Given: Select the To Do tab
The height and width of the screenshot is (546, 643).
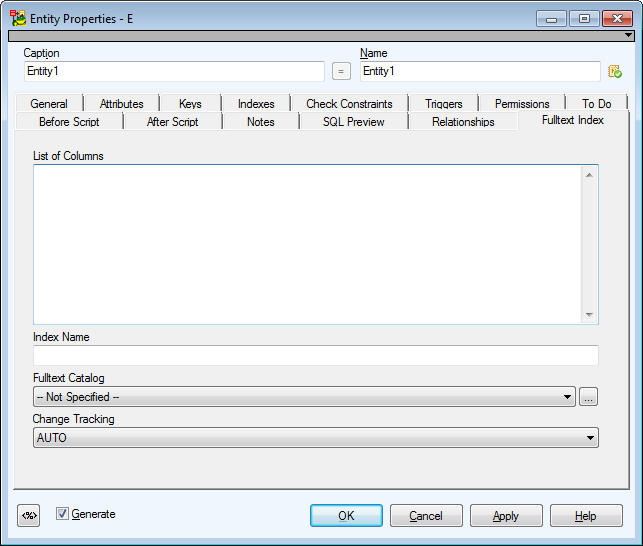Looking at the screenshot, I should pyautogui.click(x=597, y=104).
